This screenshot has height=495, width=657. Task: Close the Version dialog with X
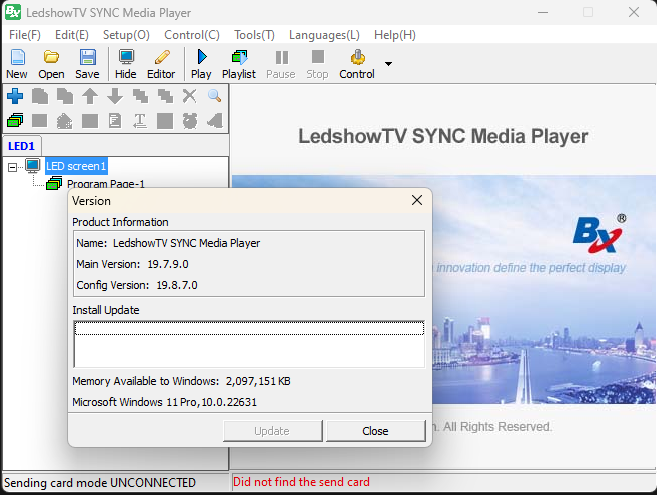417,200
